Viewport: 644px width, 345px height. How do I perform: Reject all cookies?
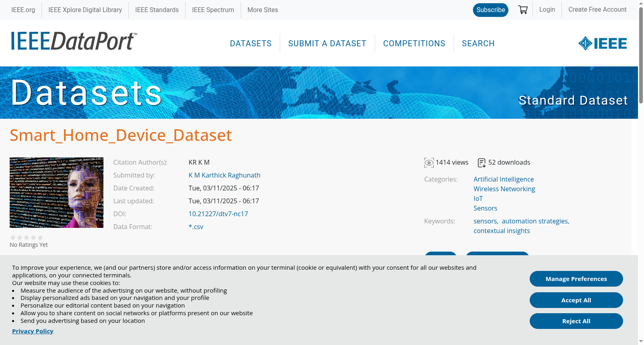point(576,321)
